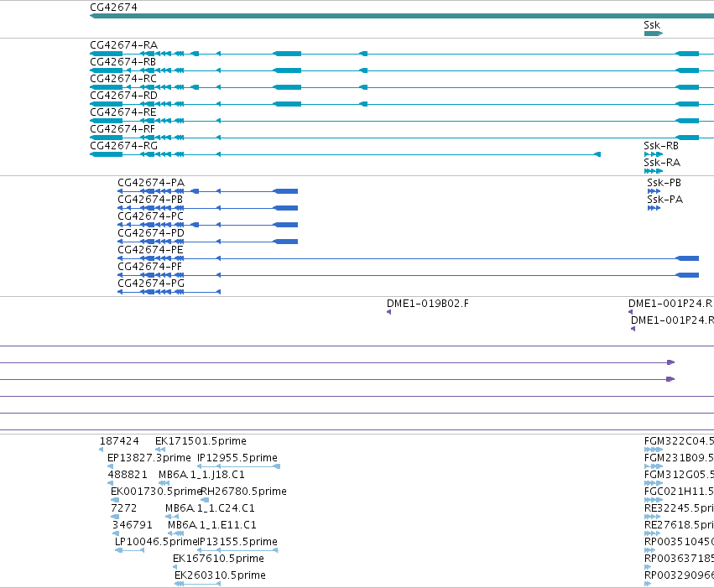
Task: Select the CG42674-RE transcript label
Action: (123, 112)
